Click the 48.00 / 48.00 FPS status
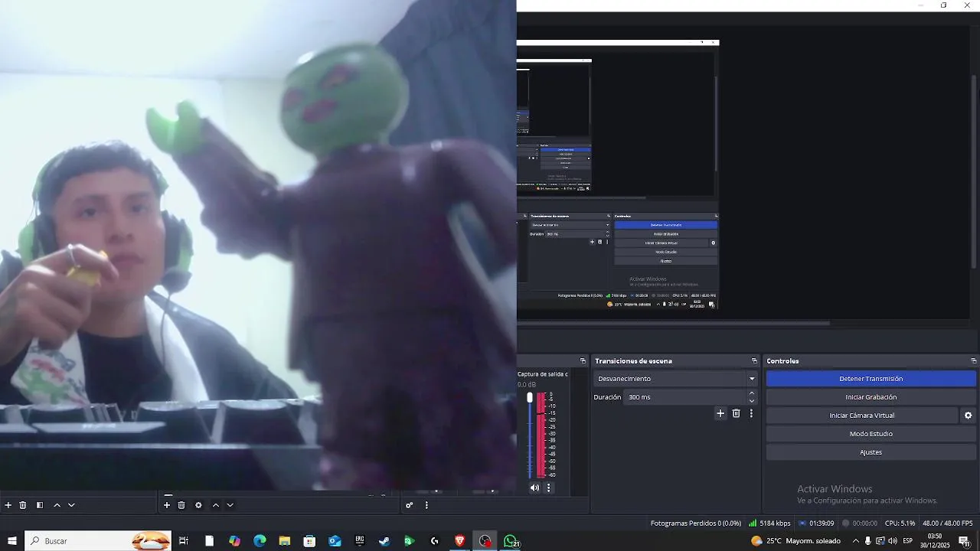The width and height of the screenshot is (980, 551). pyautogui.click(x=948, y=523)
